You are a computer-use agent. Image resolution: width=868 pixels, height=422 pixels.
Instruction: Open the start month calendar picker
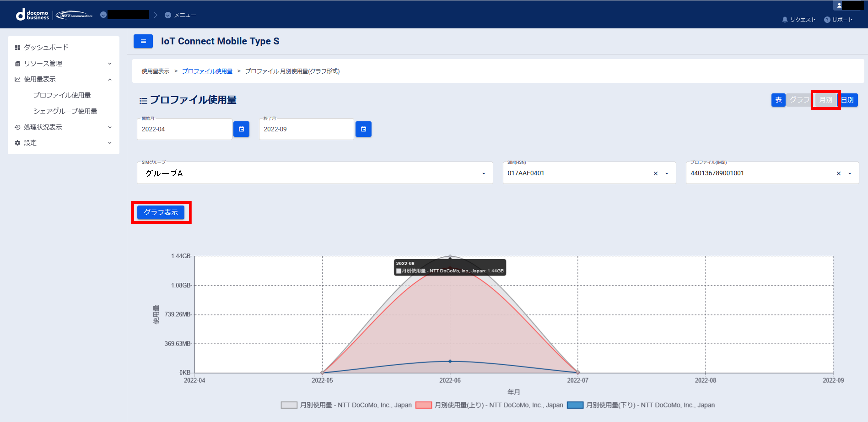pos(241,129)
